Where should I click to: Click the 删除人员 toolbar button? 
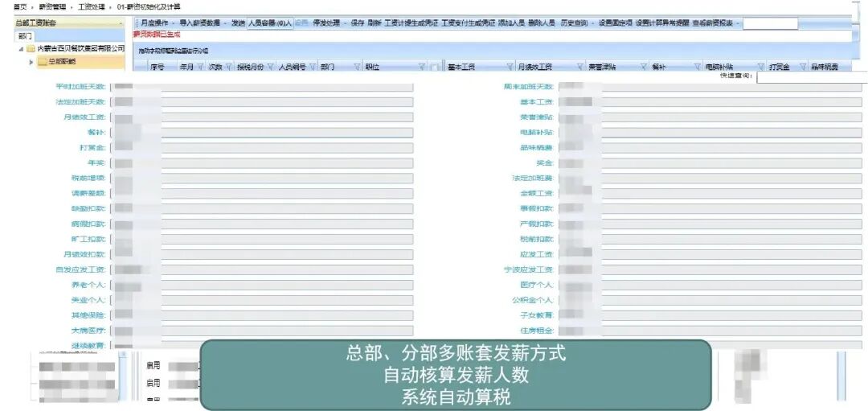[x=542, y=23]
